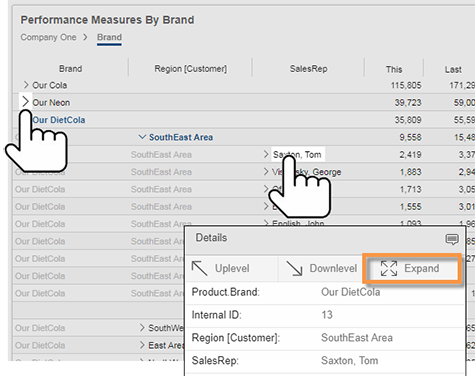Expand the sales rep in the 1,555 row
475x376 pixels.
pos(266,206)
